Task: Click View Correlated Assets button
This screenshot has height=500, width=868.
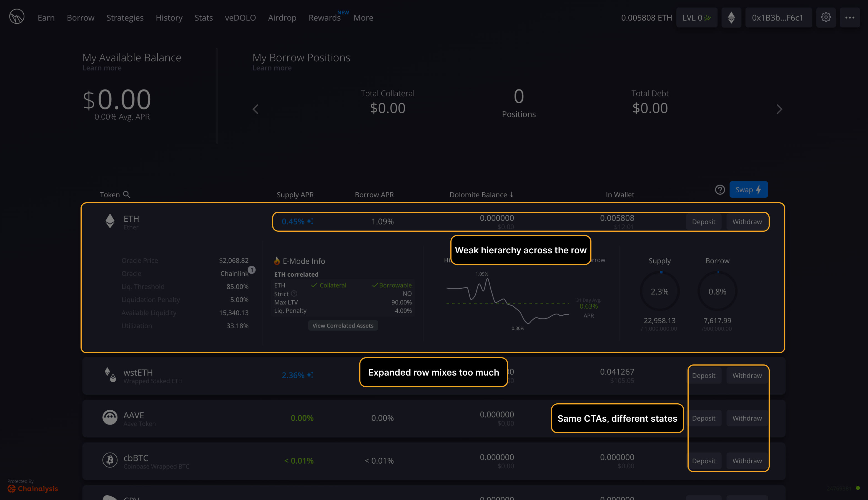Action: pyautogui.click(x=343, y=325)
